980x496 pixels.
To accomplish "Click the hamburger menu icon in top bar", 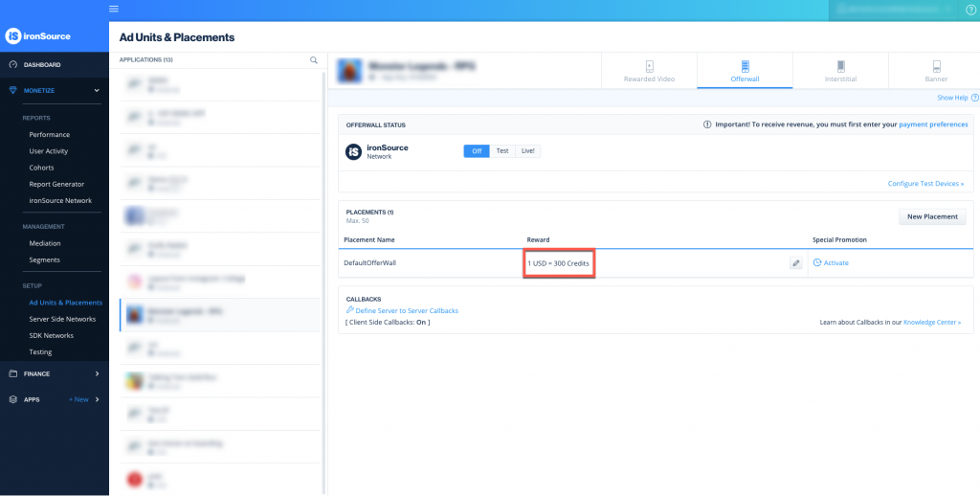I will click(x=114, y=9).
